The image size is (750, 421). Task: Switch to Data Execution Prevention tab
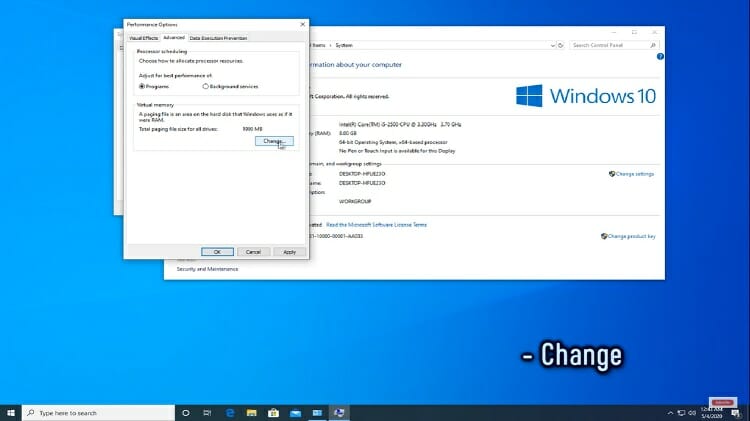coord(218,38)
